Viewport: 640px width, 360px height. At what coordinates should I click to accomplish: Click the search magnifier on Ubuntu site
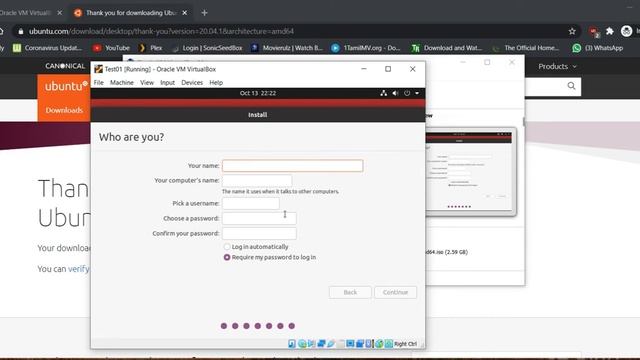(x=571, y=86)
